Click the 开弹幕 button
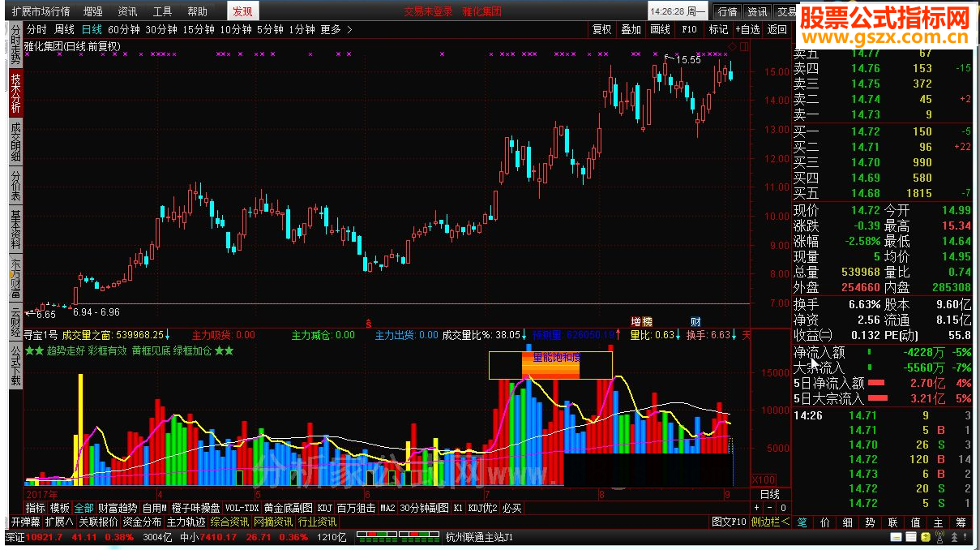 click(x=25, y=522)
